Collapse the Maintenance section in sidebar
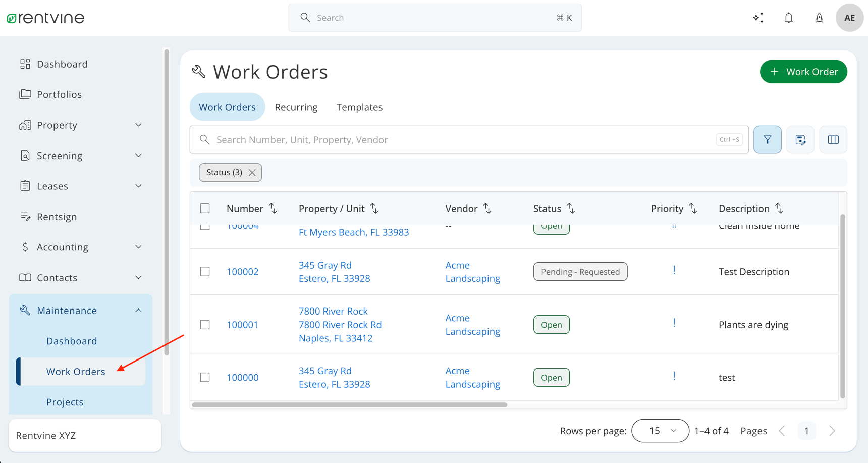Screen dimensions: 868x463 139,310
